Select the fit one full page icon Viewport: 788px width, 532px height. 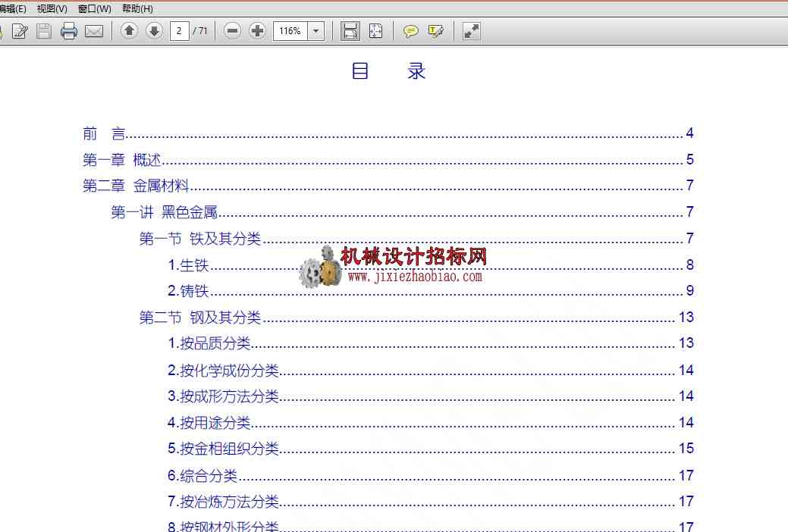[375, 31]
